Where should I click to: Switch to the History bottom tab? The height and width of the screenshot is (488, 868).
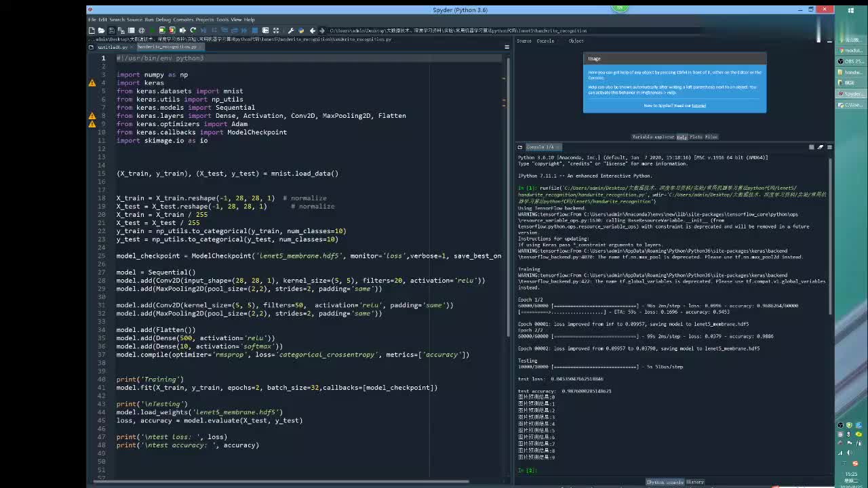point(695,482)
